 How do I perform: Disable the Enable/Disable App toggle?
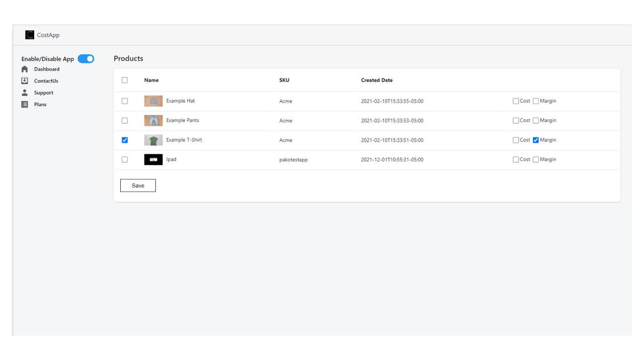click(x=86, y=58)
